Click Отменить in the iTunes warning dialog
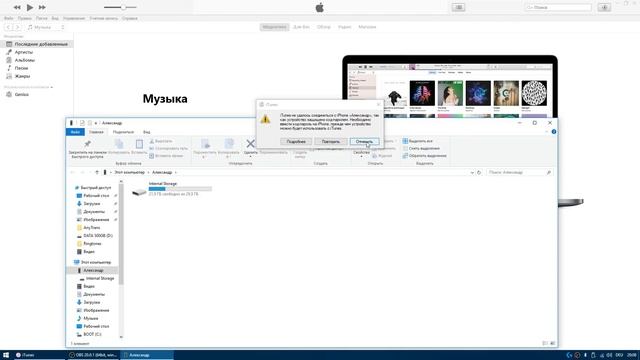 pos(364,142)
